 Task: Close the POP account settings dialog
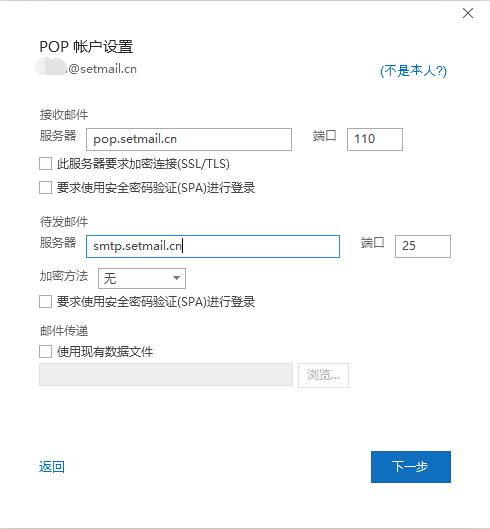point(468,13)
